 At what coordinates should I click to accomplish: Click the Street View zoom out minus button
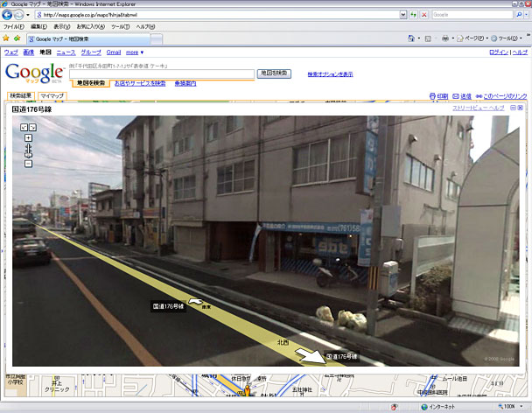pyautogui.click(x=29, y=164)
